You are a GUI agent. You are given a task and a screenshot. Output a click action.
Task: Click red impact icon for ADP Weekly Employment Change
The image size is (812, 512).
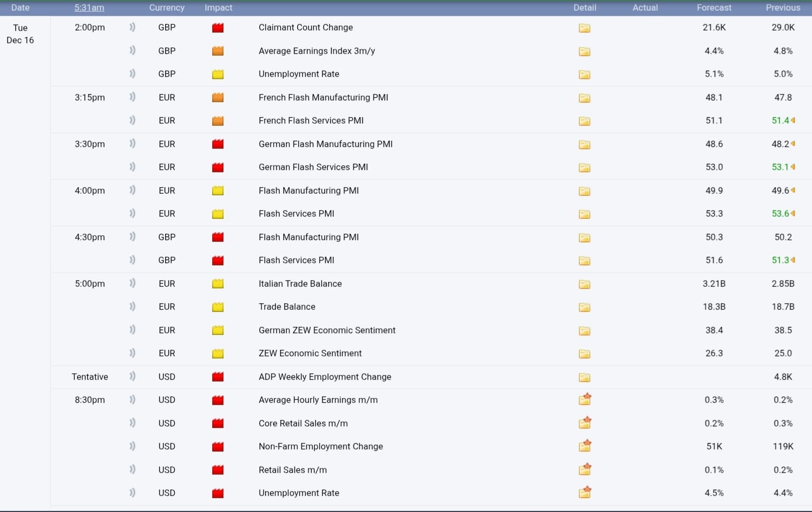point(218,377)
